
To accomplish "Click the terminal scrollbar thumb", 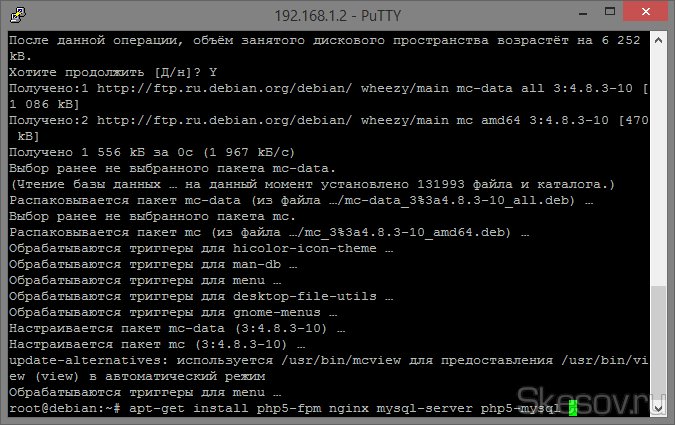I will pyautogui.click(x=659, y=342).
